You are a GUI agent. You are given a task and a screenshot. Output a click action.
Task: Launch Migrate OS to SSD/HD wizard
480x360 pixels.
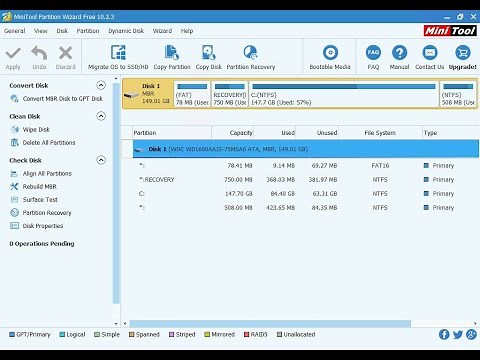pyautogui.click(x=118, y=57)
